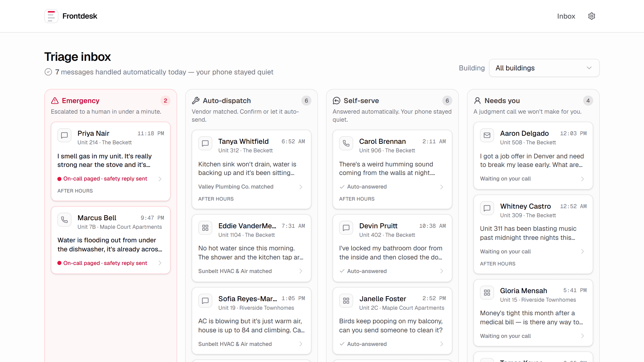Click the Emergency warning triangle icon
The width and height of the screenshot is (644, 362).
[x=55, y=101]
